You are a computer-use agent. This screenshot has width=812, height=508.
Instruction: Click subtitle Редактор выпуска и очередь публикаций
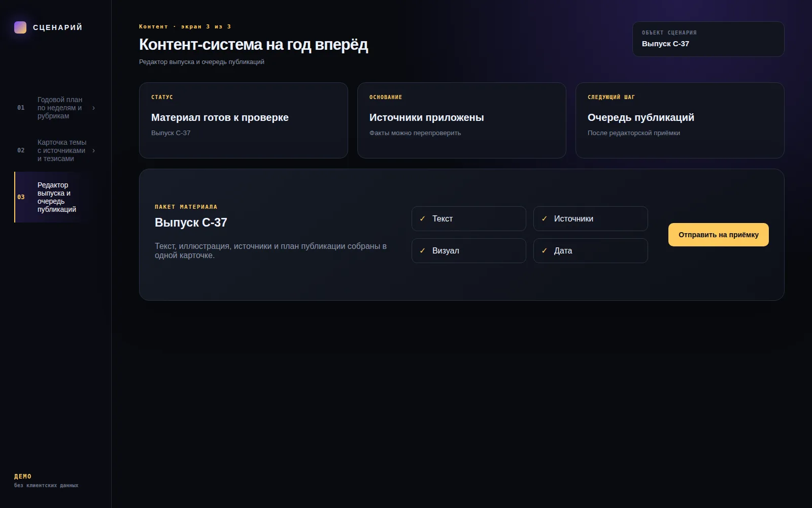pyautogui.click(x=201, y=62)
